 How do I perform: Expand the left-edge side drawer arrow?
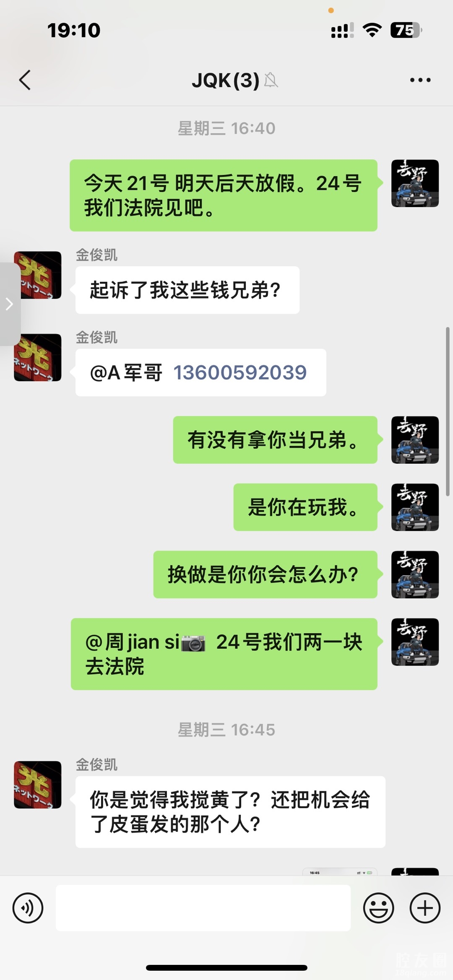[x=10, y=304]
